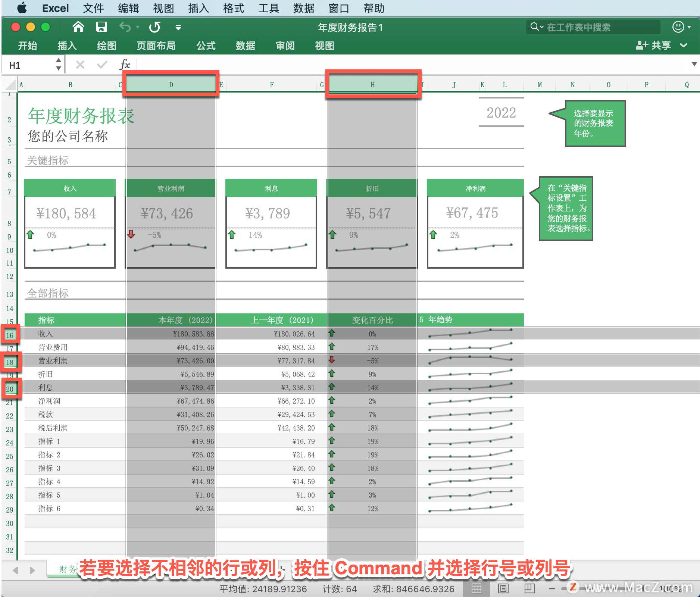The height and width of the screenshot is (597, 700).
Task: Open the 帮助 menu in menu bar
Action: pos(374,8)
